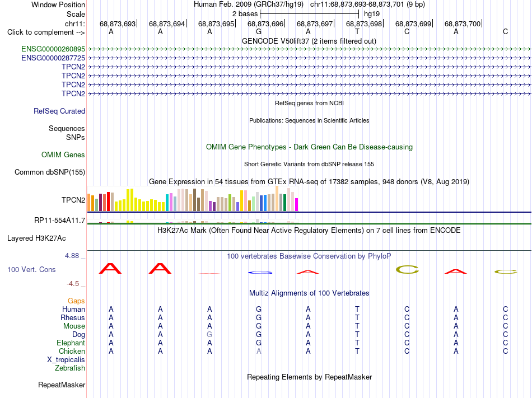
Task: Select the Chicken species label
Action: 72,351
